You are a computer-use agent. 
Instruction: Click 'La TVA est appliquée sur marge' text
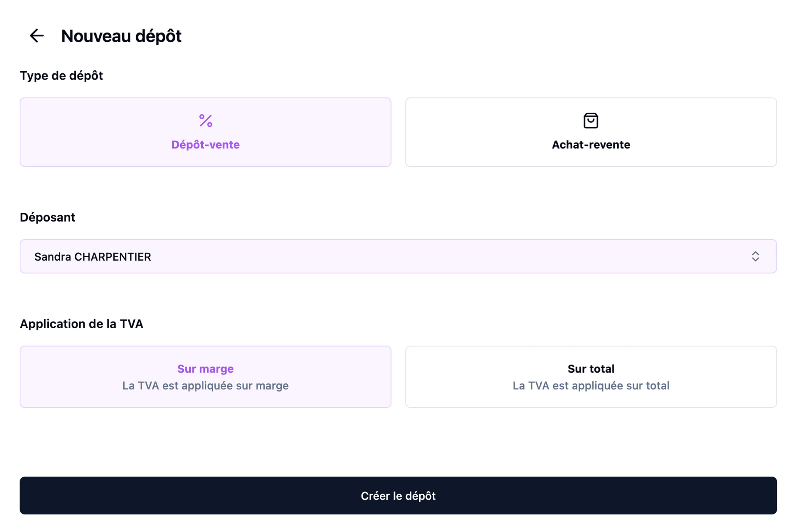click(x=206, y=386)
